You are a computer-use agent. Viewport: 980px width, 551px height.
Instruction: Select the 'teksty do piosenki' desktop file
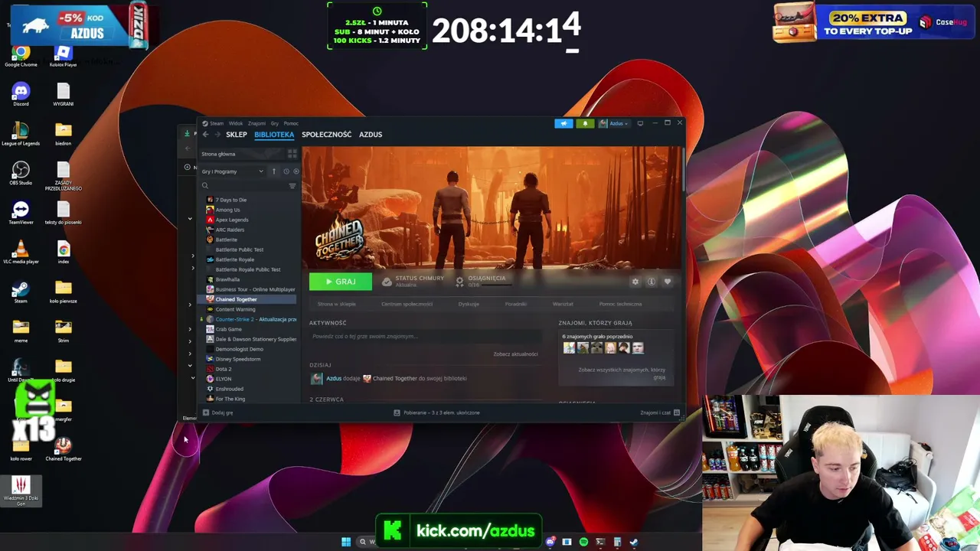[x=63, y=213]
